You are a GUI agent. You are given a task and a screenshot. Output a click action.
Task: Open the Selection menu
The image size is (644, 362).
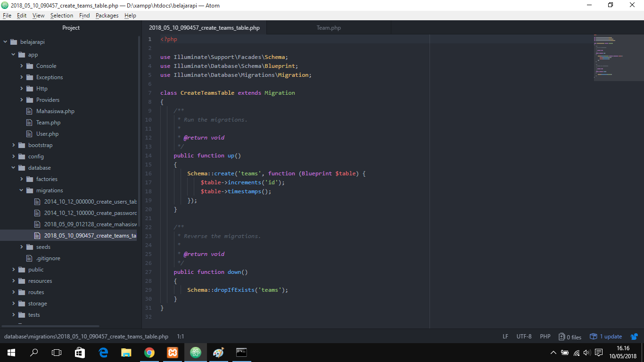[x=62, y=15]
